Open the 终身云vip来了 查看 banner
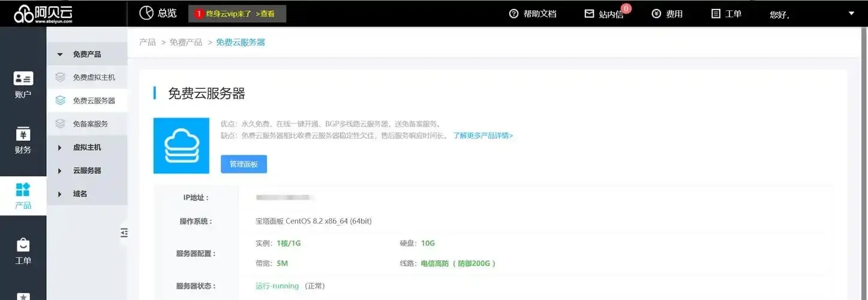 pos(237,14)
